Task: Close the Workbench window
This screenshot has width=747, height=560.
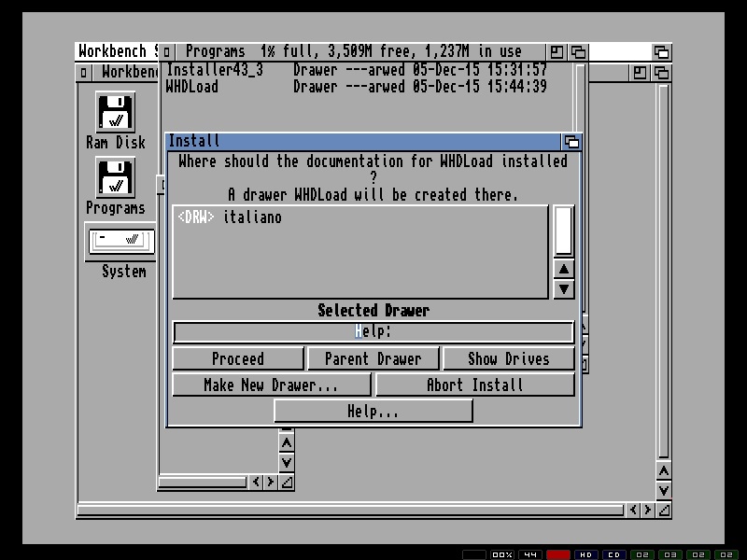Action: [83, 73]
